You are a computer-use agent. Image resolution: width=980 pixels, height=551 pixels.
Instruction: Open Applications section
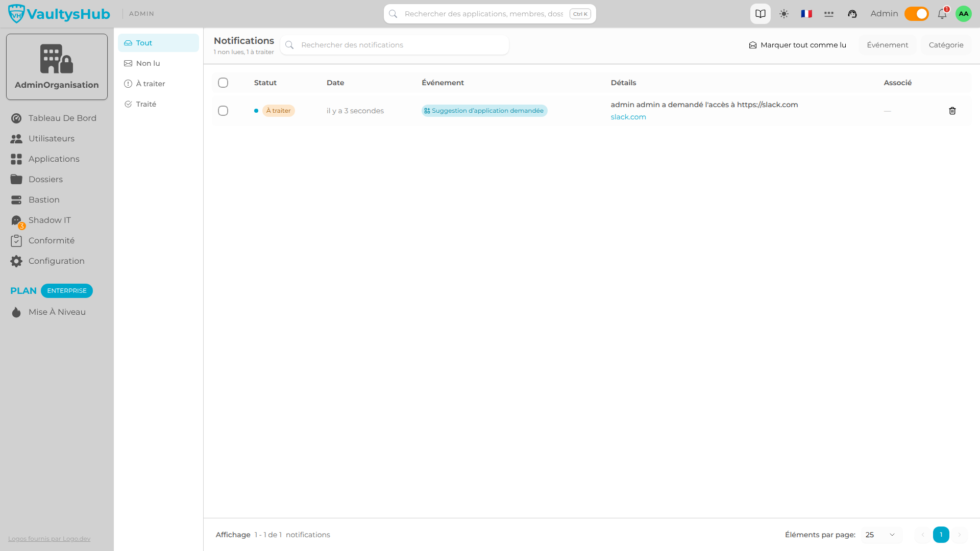pyautogui.click(x=57, y=159)
